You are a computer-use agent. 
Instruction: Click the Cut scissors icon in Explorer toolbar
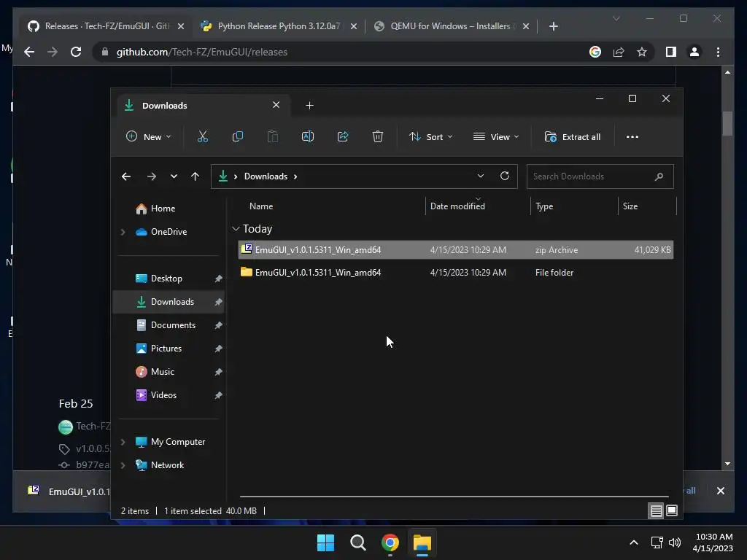[x=203, y=136]
